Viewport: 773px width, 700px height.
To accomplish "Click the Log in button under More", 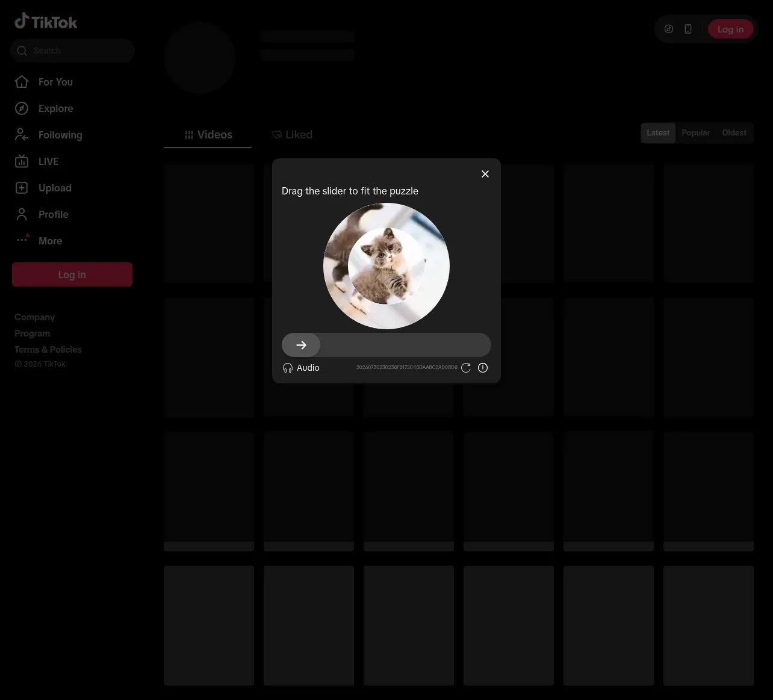I will click(x=72, y=274).
